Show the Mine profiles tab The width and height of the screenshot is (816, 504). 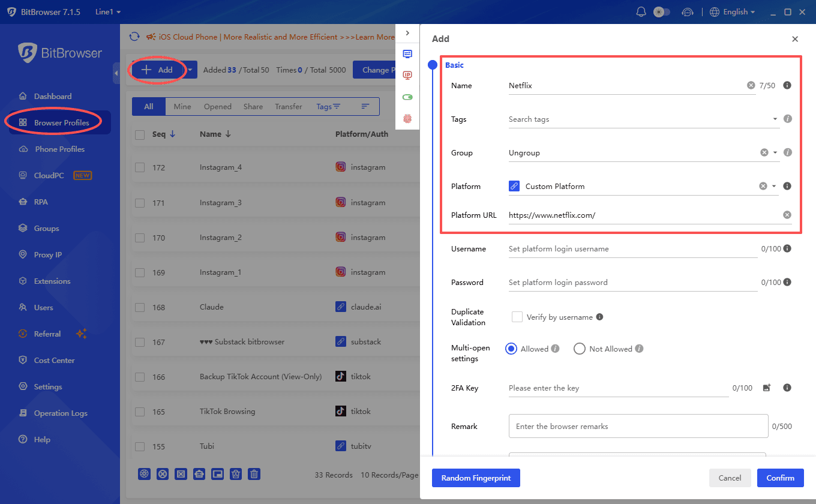(182, 106)
